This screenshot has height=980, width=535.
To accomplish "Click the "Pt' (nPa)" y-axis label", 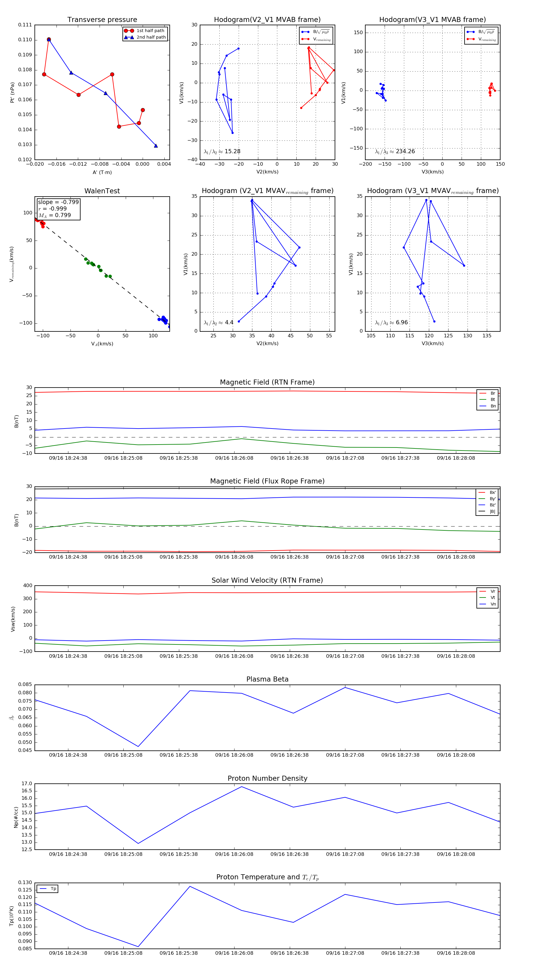I will coord(12,92).
